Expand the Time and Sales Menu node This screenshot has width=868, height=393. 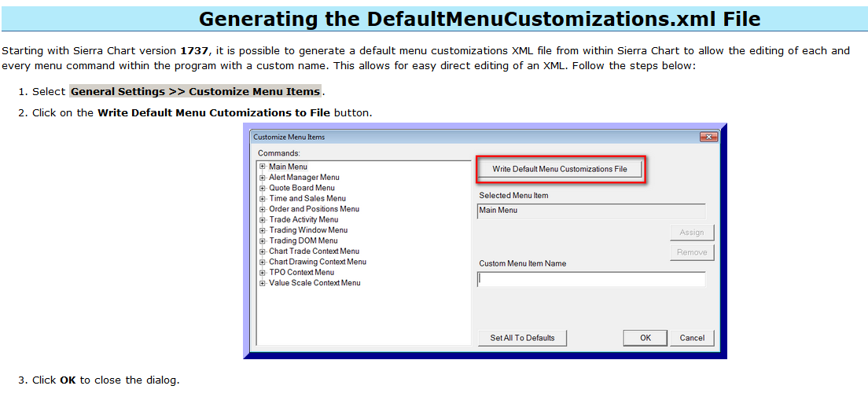263,199
